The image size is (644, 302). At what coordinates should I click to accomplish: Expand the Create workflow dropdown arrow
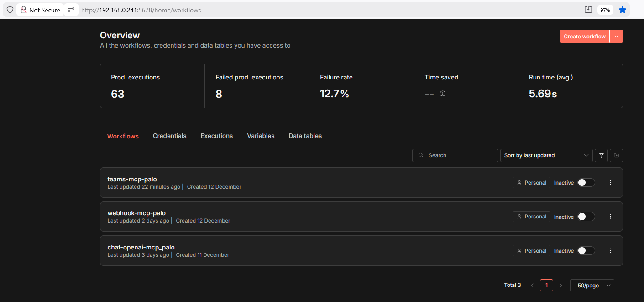pyautogui.click(x=616, y=36)
